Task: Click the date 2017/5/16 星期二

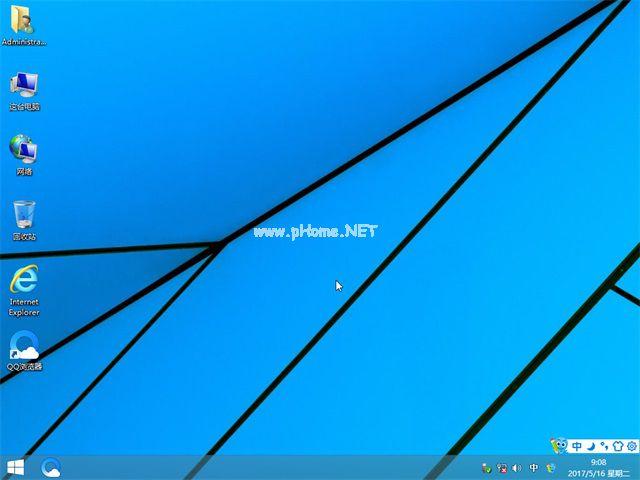Action: [598, 473]
